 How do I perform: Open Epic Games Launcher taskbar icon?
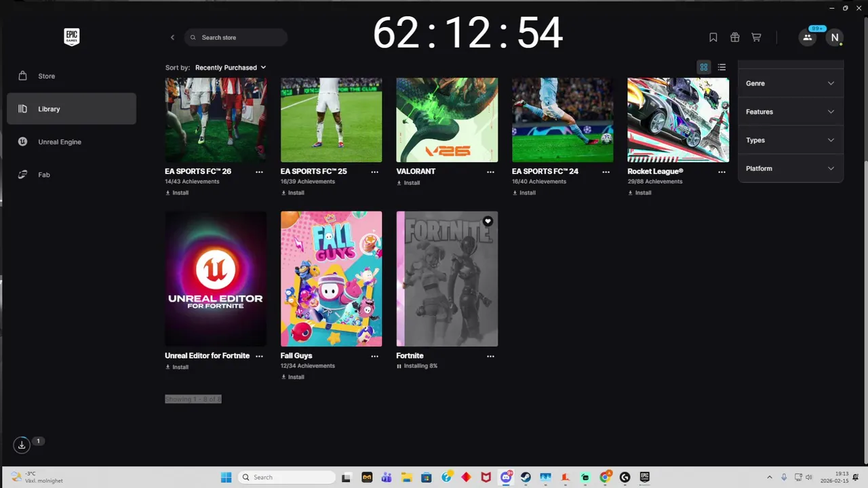(645, 477)
